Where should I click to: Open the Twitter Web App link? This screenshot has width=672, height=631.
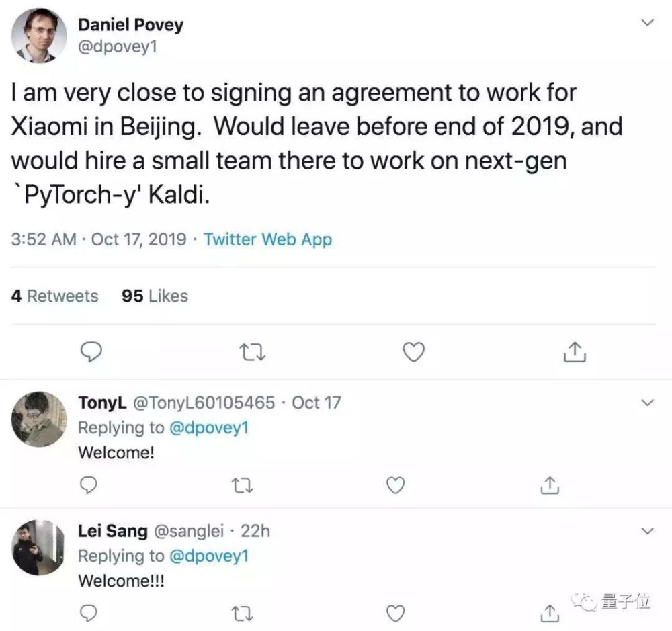(267, 239)
